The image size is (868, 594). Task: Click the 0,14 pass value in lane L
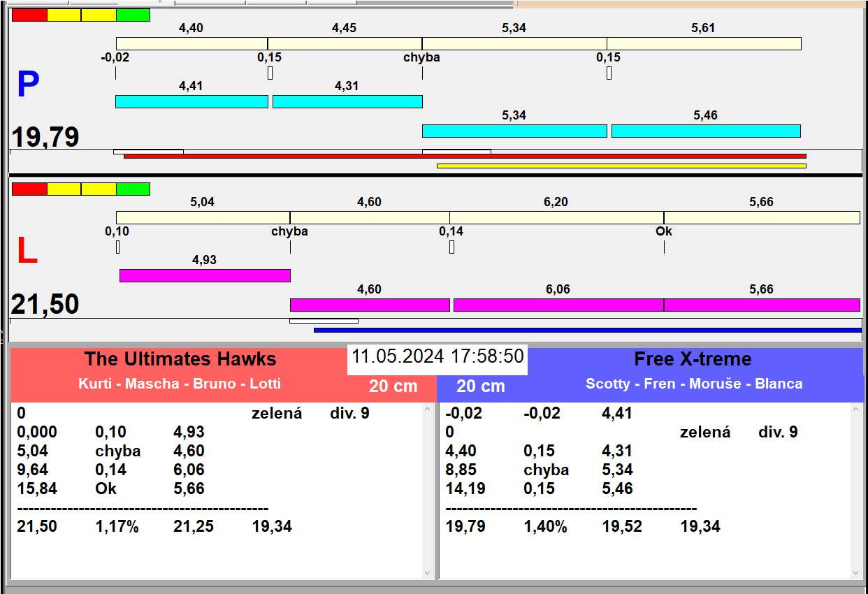click(451, 231)
